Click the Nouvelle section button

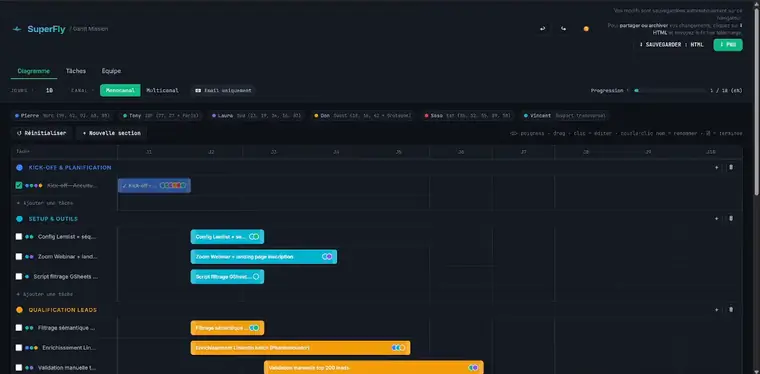[x=111, y=133]
